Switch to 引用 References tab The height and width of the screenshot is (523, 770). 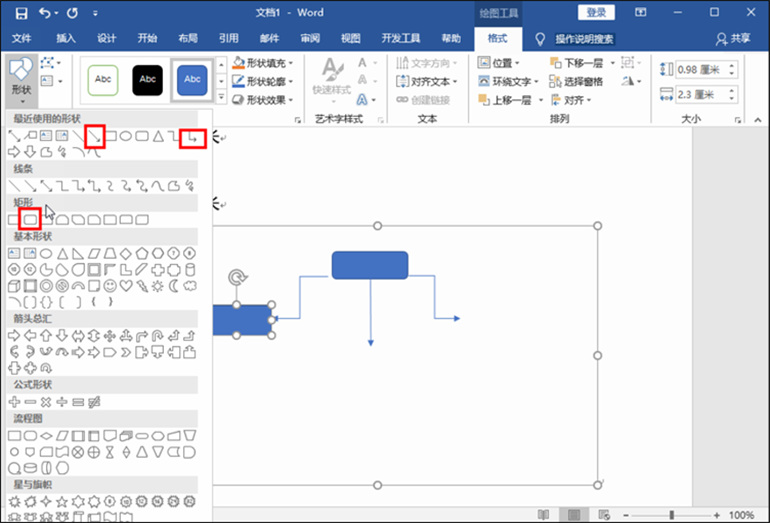click(229, 38)
